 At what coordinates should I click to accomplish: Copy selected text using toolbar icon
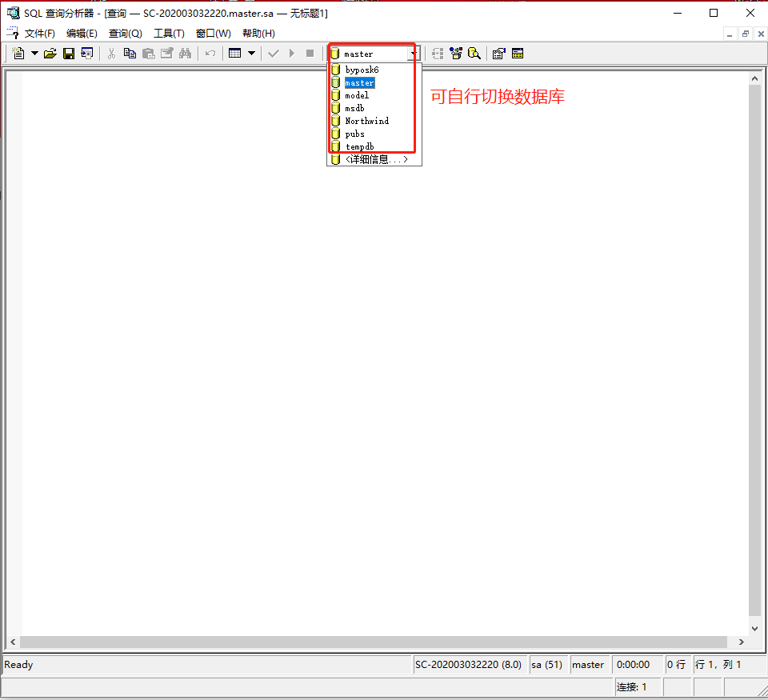[x=130, y=53]
